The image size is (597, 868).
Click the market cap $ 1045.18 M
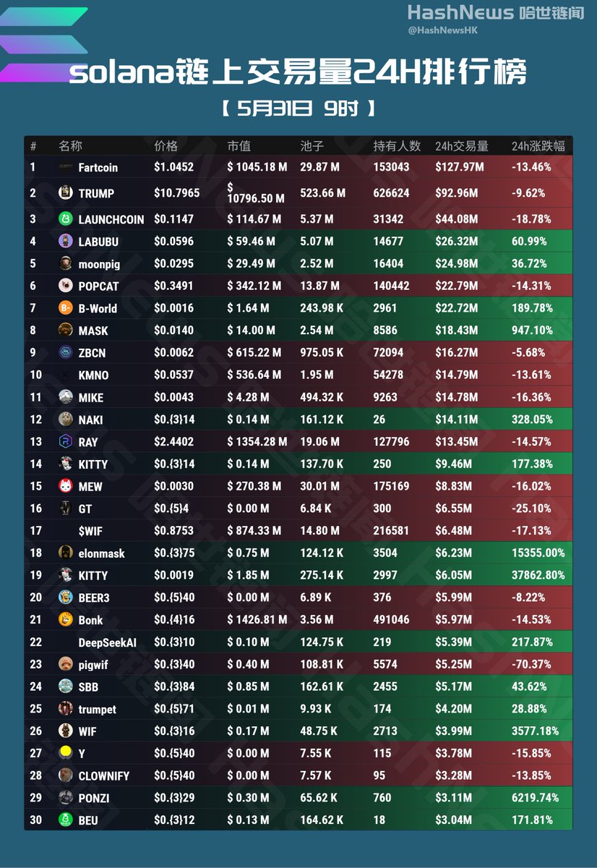257,167
